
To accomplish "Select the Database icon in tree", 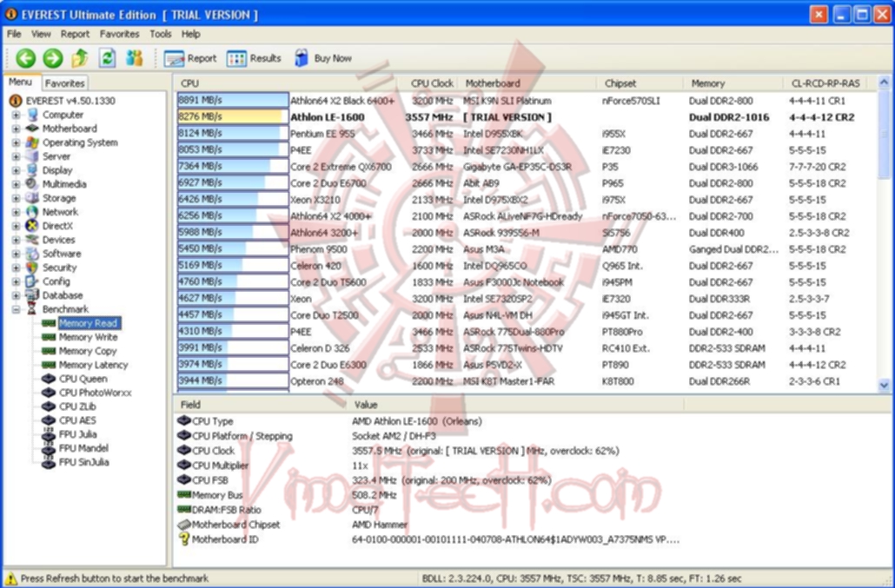I will [x=32, y=295].
